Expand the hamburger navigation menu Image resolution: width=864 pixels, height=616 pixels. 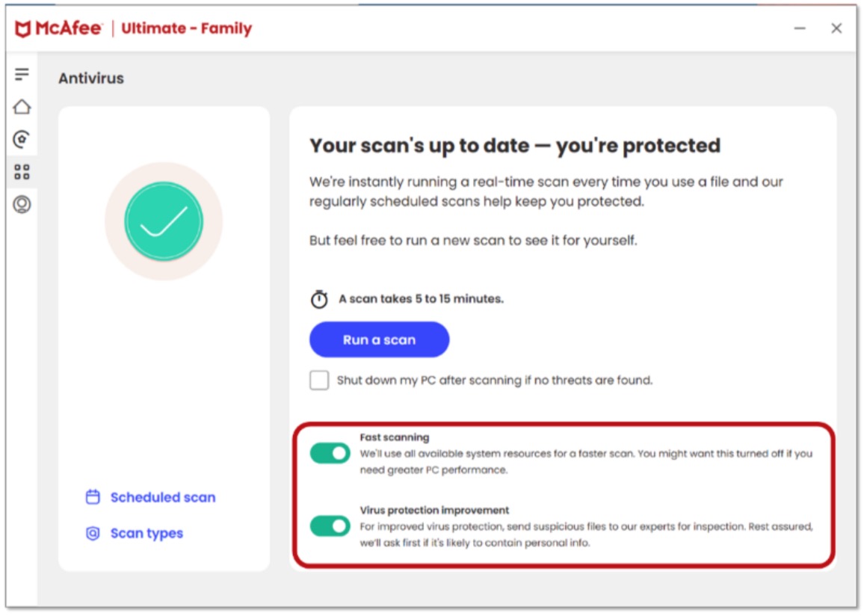tap(22, 75)
